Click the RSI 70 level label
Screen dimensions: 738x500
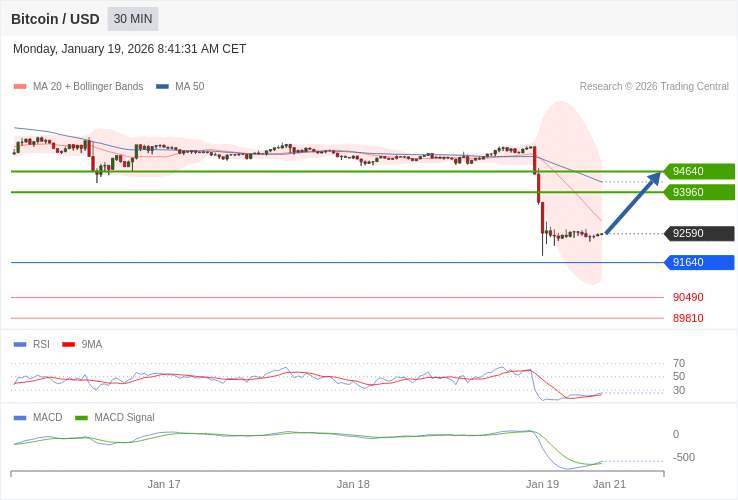coord(679,363)
